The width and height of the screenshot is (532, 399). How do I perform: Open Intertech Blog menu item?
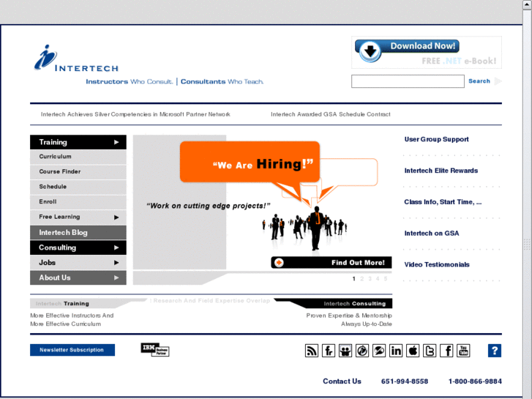(78, 233)
